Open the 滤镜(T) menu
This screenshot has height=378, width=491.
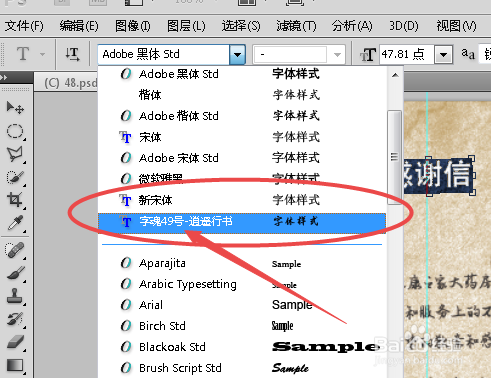(296, 26)
